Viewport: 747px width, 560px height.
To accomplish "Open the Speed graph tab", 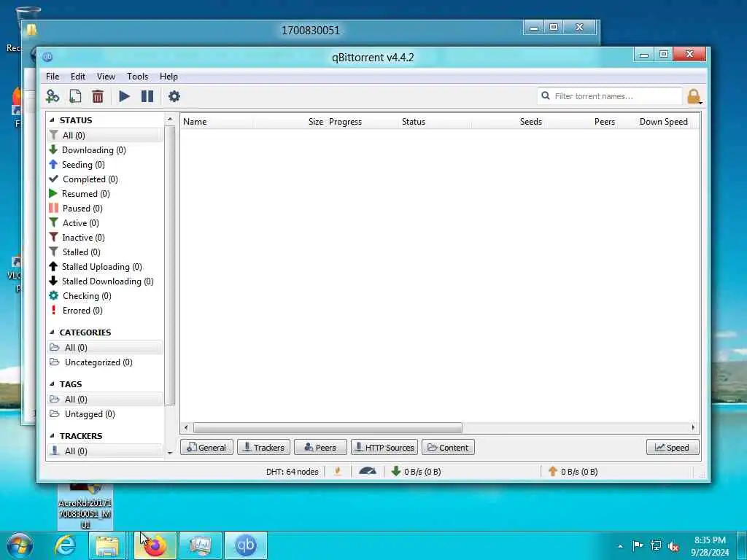I will 673,447.
